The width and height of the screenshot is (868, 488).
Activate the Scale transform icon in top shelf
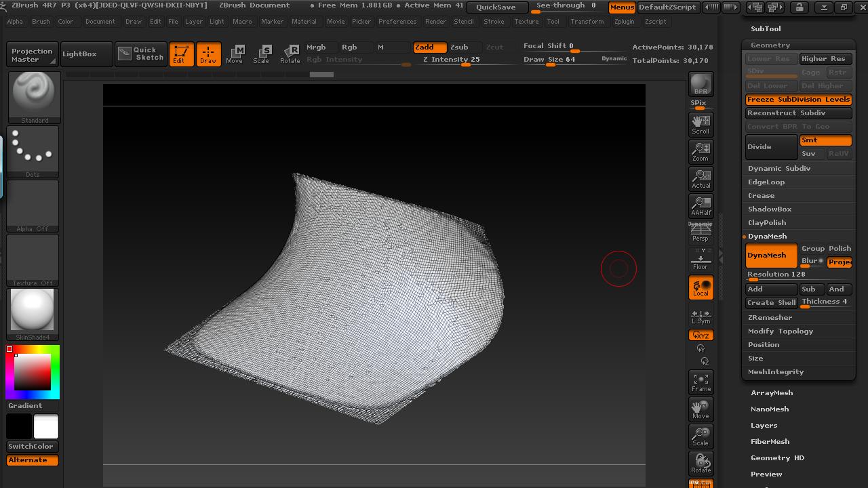pos(262,54)
